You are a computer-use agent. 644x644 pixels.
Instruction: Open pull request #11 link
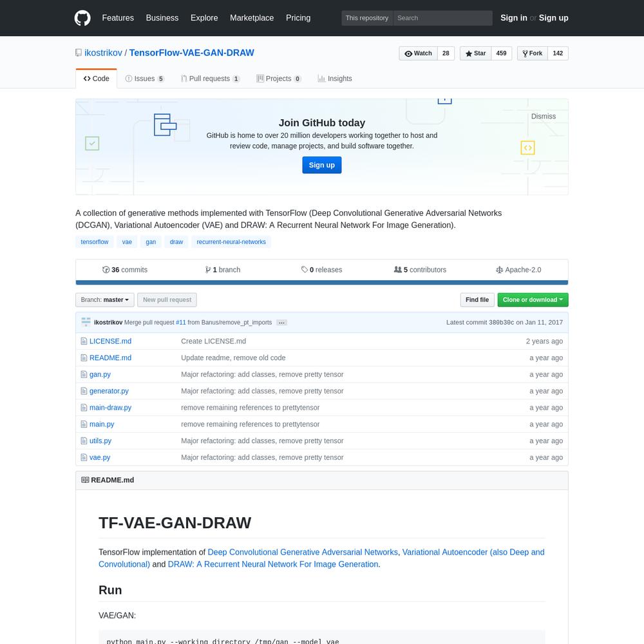click(181, 323)
